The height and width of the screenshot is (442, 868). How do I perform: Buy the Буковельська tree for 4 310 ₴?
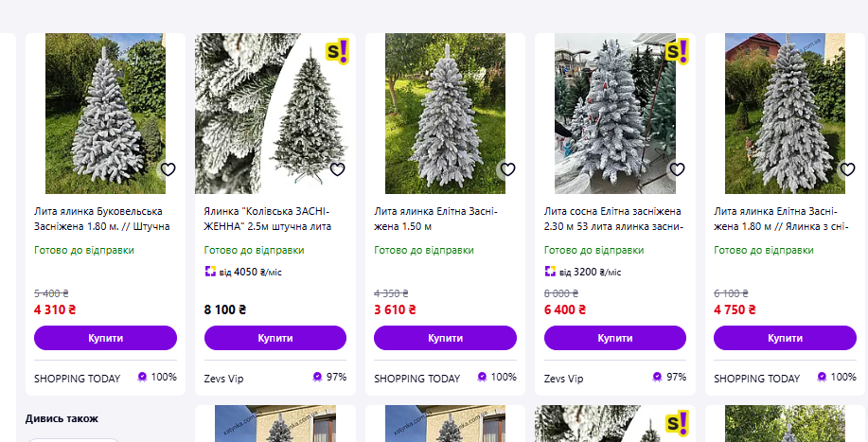coord(105,338)
